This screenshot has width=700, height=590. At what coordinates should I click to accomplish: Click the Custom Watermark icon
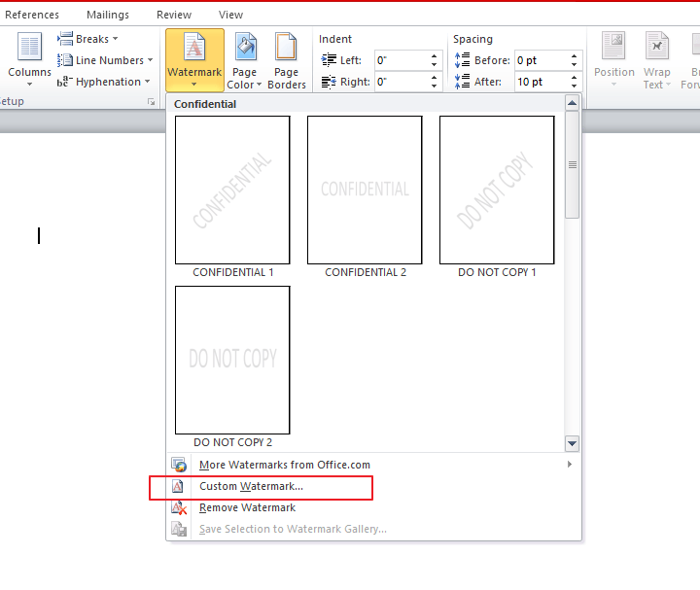tap(178, 486)
